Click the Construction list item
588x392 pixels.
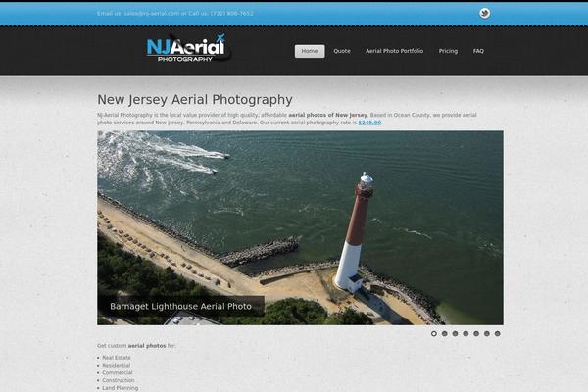pyautogui.click(x=119, y=380)
